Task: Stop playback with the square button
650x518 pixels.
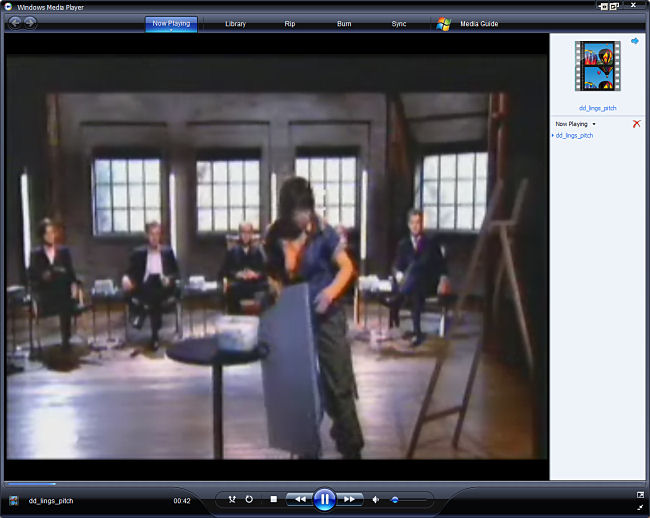Action: (x=274, y=499)
